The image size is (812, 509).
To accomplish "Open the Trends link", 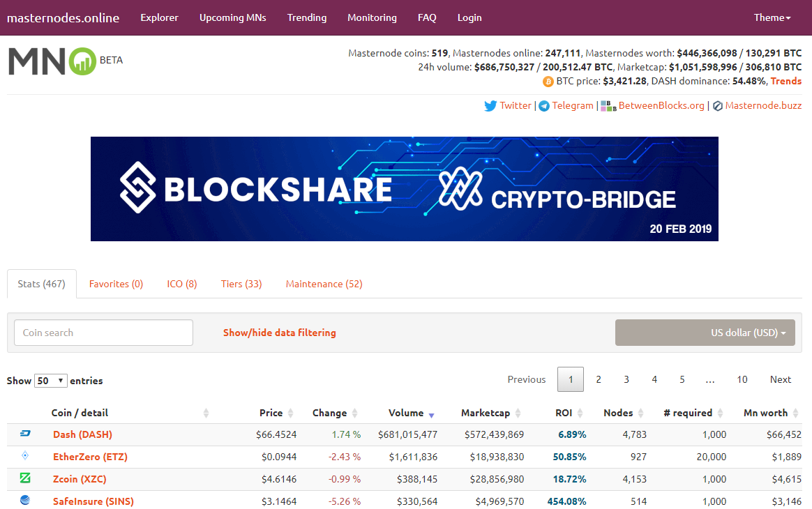I will (786, 81).
